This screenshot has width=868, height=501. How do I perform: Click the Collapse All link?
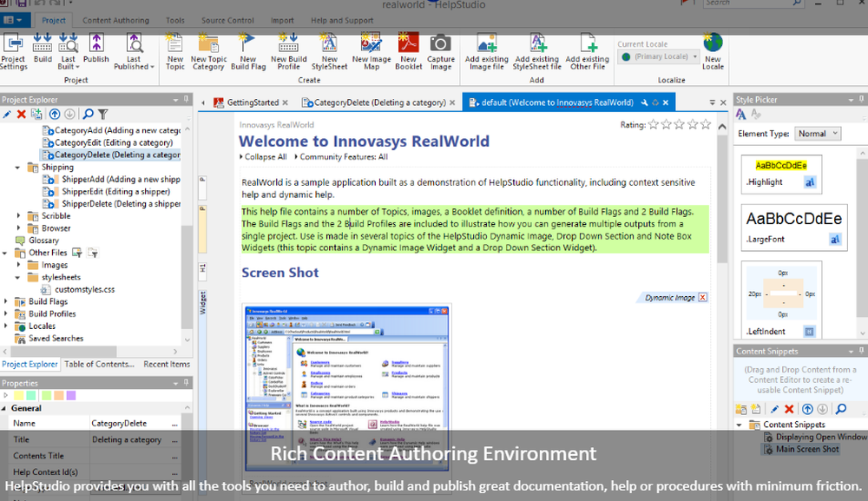(266, 156)
